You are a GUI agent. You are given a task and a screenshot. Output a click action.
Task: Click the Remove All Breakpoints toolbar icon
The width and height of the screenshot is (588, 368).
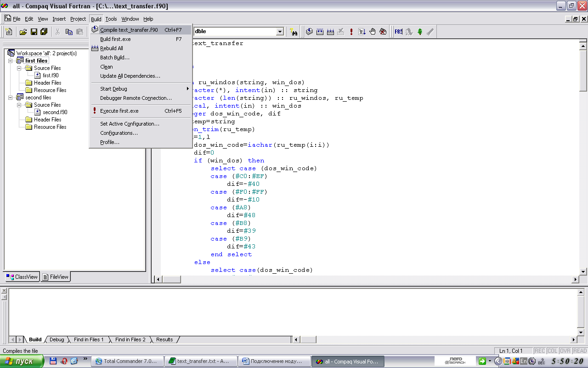[x=383, y=32]
